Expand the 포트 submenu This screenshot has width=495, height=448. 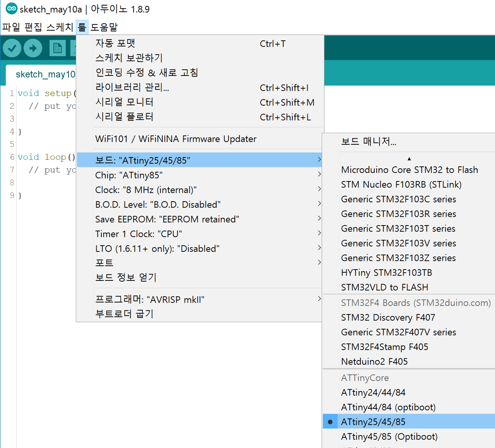(x=200, y=263)
